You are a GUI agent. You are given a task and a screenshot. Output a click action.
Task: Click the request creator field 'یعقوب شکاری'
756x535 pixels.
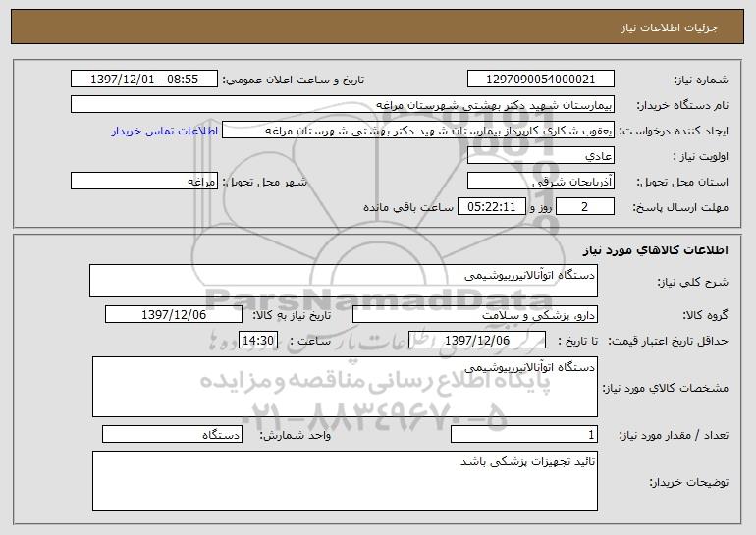point(418,131)
